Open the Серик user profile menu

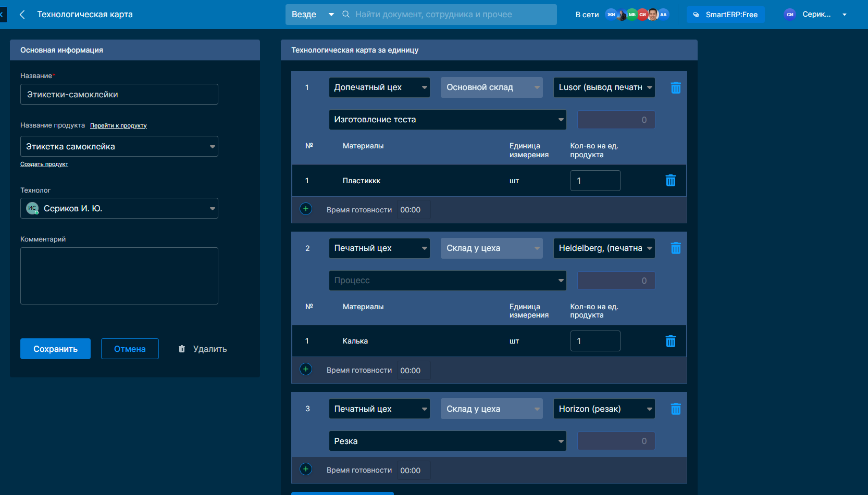[816, 15]
